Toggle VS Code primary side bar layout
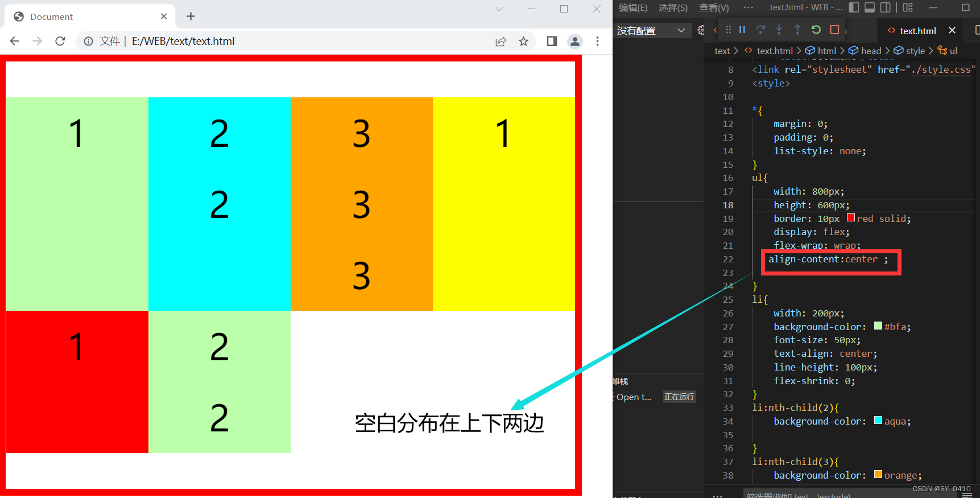Image resolution: width=980 pixels, height=498 pixels. pos(854,7)
